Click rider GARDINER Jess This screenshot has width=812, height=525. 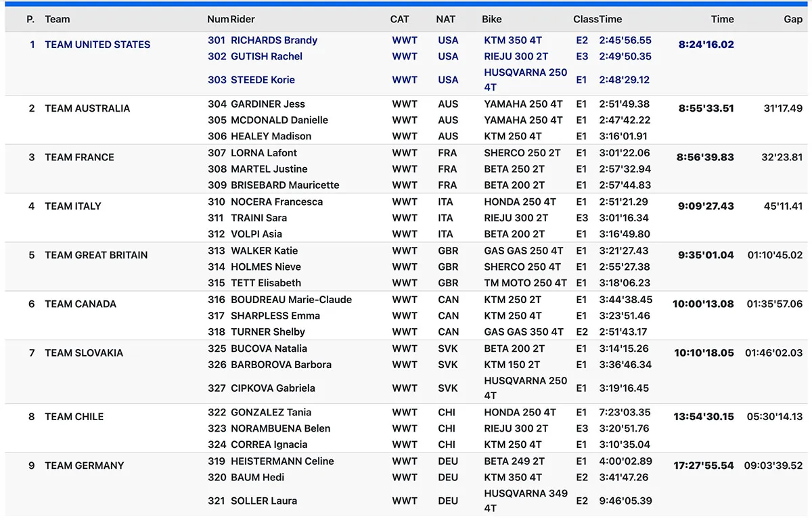coord(268,104)
